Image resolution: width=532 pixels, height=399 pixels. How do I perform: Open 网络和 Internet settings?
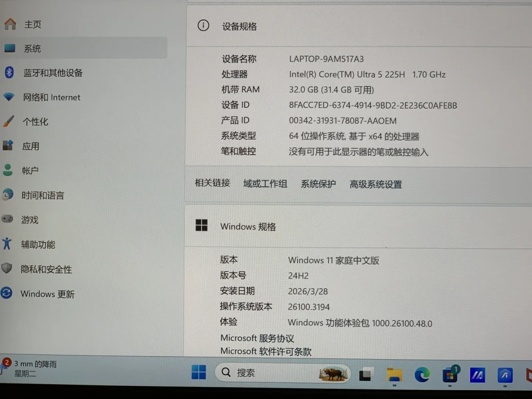[52, 98]
